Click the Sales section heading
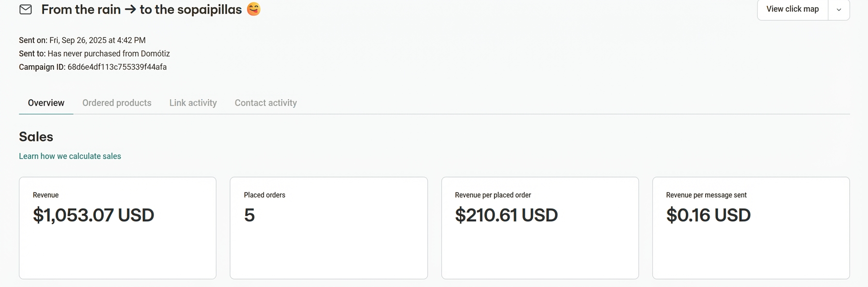The height and width of the screenshot is (287, 868). pos(36,137)
